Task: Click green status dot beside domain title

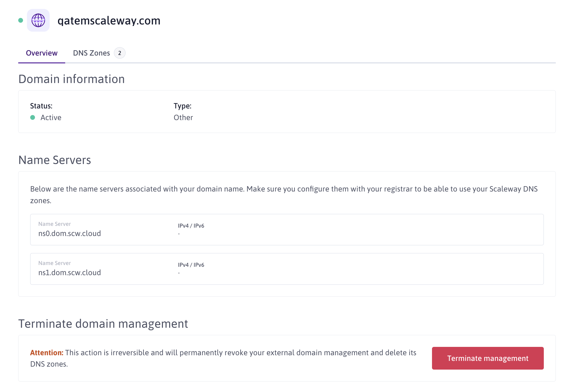Action: (x=21, y=20)
